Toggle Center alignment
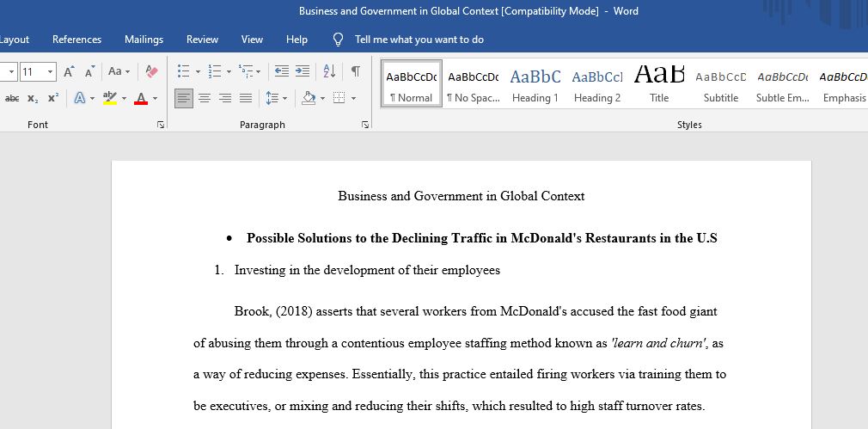Image resolution: width=868 pixels, height=429 pixels. 205,99
